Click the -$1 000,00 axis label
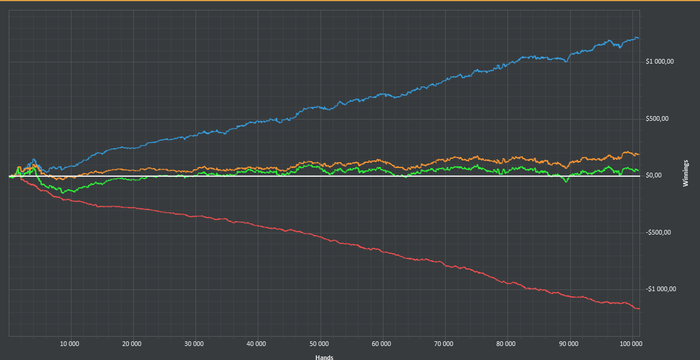Image resolution: width=700 pixels, height=360 pixels. [x=661, y=289]
